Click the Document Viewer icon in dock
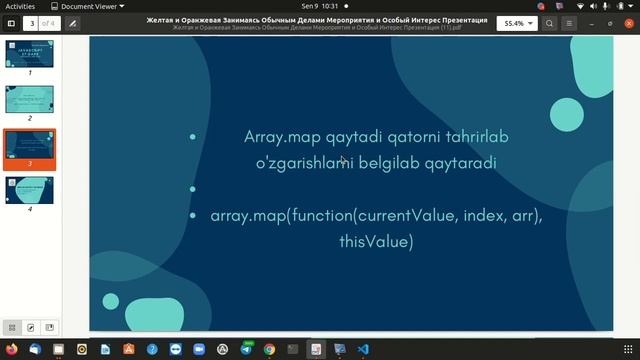 click(316, 349)
